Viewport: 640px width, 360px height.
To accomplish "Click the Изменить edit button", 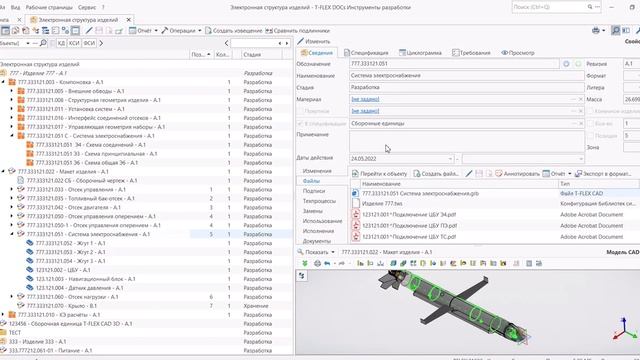I will point(314,41).
